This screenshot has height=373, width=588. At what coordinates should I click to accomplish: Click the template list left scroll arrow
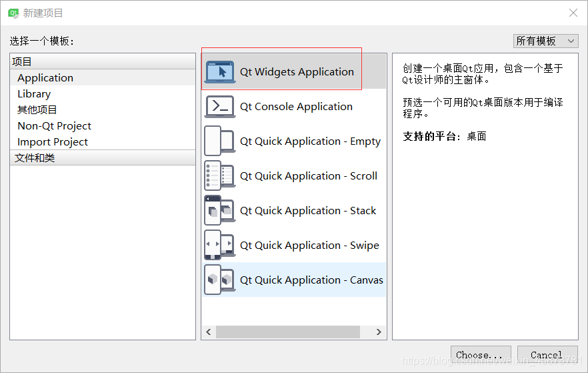pos(209,332)
